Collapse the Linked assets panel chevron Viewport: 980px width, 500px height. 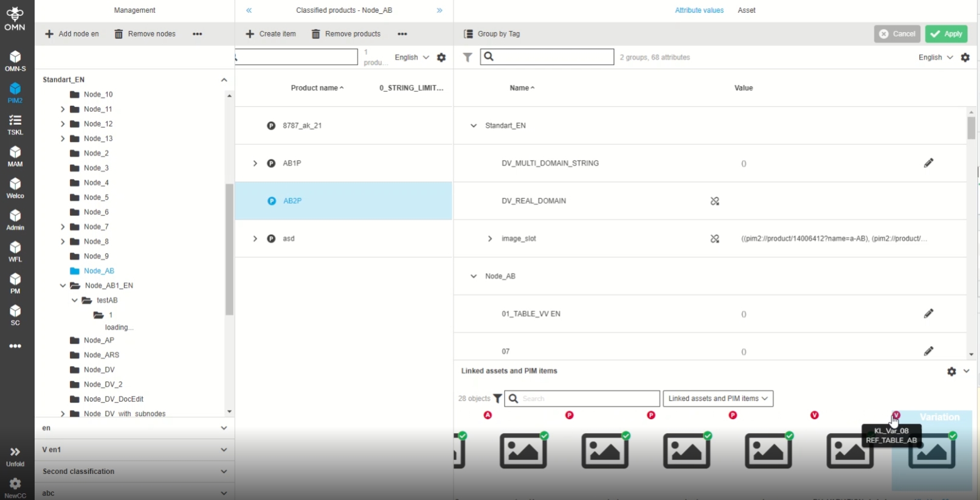(x=967, y=371)
